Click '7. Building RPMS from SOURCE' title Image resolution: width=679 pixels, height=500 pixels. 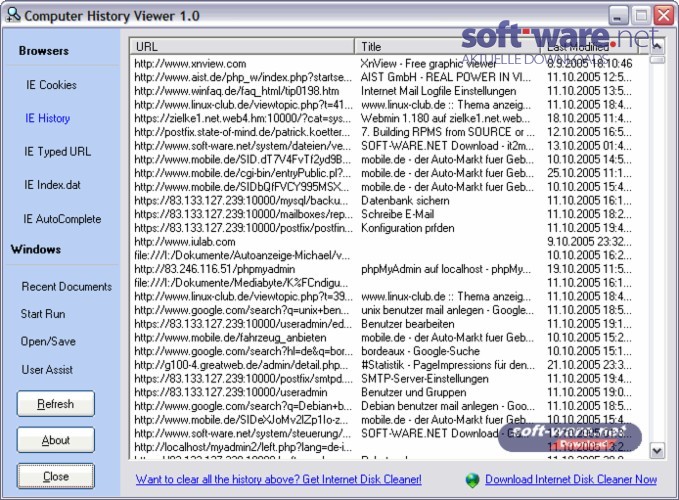click(448, 132)
